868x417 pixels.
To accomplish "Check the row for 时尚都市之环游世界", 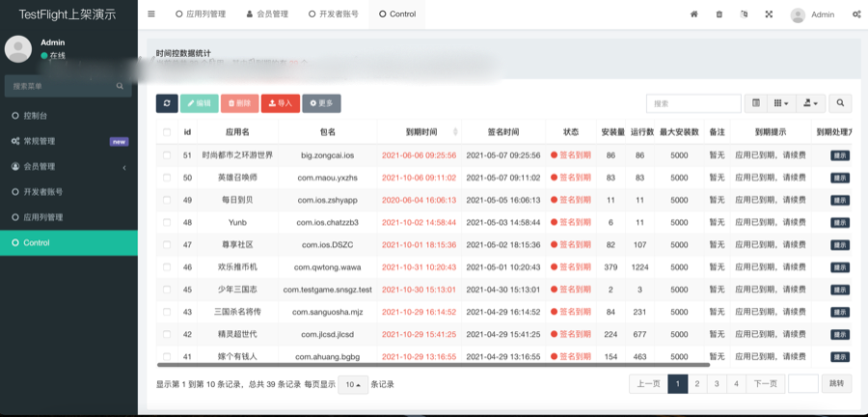I will click(x=167, y=155).
